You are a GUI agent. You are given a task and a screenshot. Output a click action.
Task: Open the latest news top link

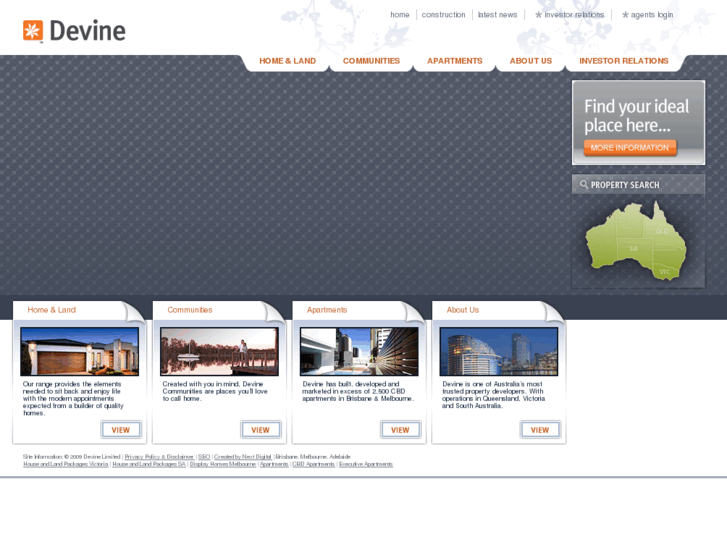pyautogui.click(x=497, y=15)
